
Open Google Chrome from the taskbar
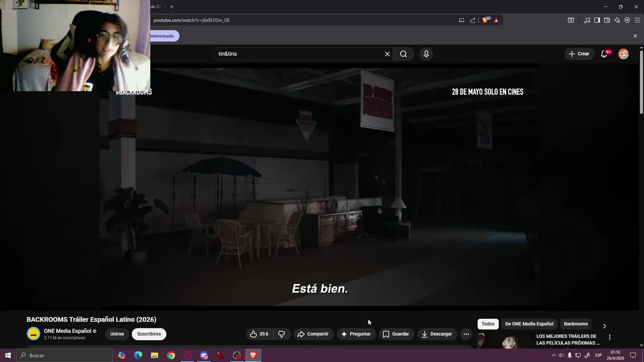click(x=171, y=355)
